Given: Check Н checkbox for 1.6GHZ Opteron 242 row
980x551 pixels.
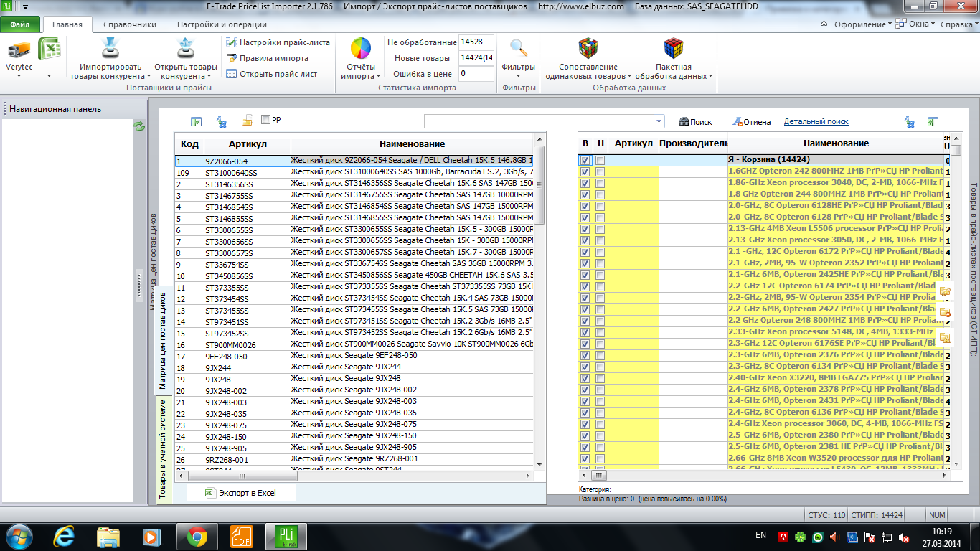Looking at the screenshot, I should pyautogui.click(x=600, y=172).
